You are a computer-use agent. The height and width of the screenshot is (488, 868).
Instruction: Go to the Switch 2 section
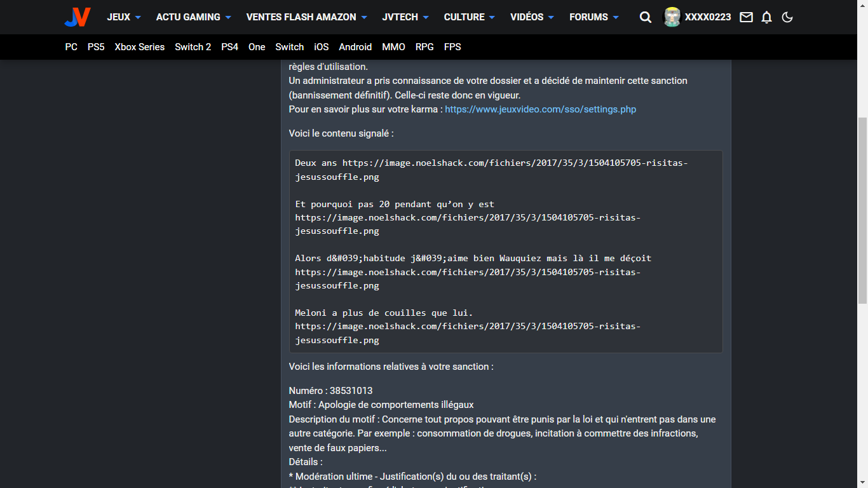click(193, 47)
